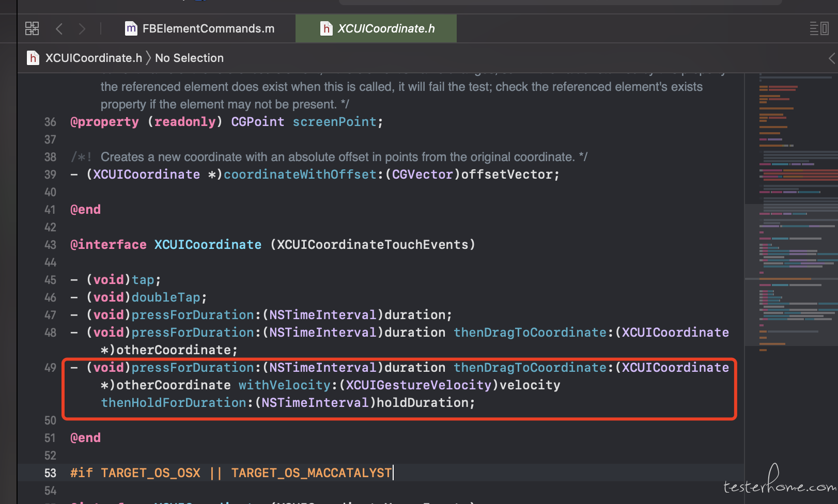Click @interface keyword on line 43

click(108, 245)
